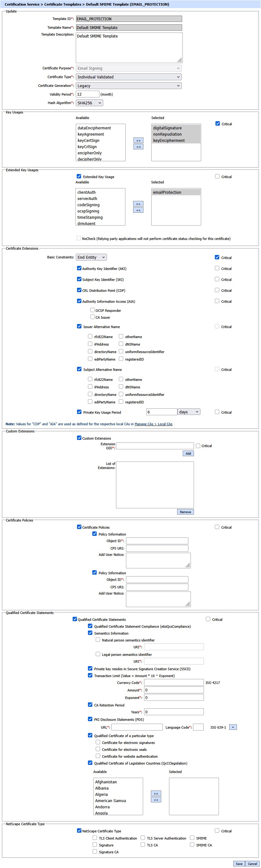261x868 pixels.
Task: Select digitalSignature in Selected key usages
Action: 167,128
